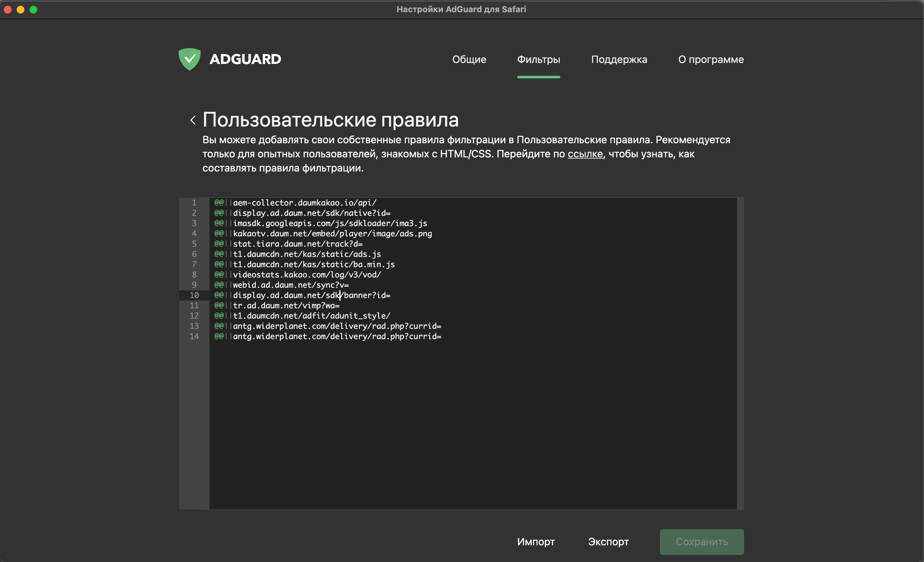Open the Общие tab
Image resolution: width=924 pixels, height=562 pixels.
(x=469, y=59)
